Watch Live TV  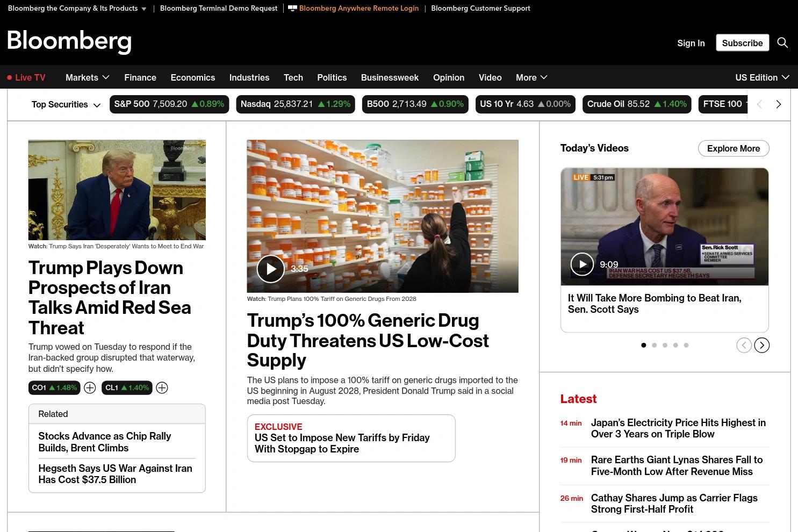tap(30, 77)
